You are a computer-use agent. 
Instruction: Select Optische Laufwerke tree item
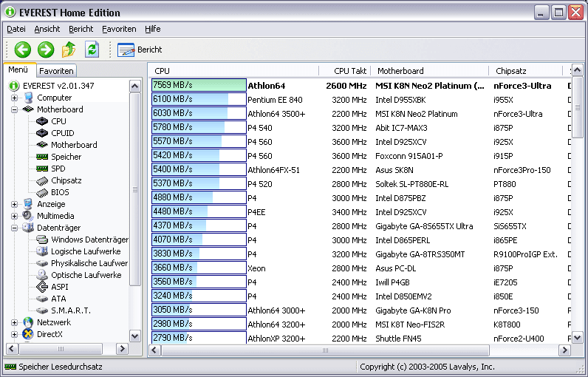tap(86, 275)
